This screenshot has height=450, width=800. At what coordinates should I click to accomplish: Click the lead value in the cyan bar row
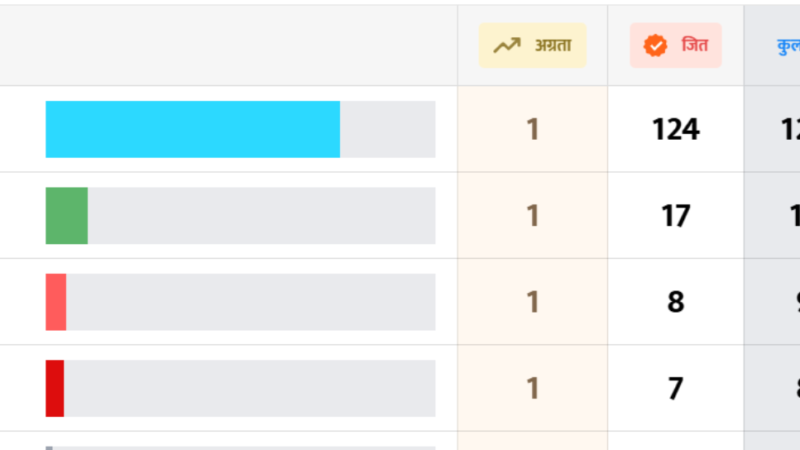[532, 129]
